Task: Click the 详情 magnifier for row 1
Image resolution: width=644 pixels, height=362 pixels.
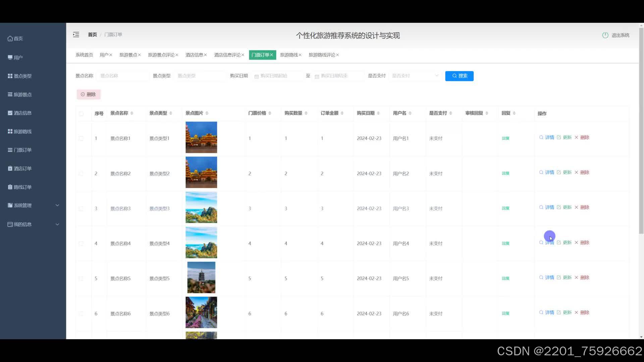Action: pos(541,137)
